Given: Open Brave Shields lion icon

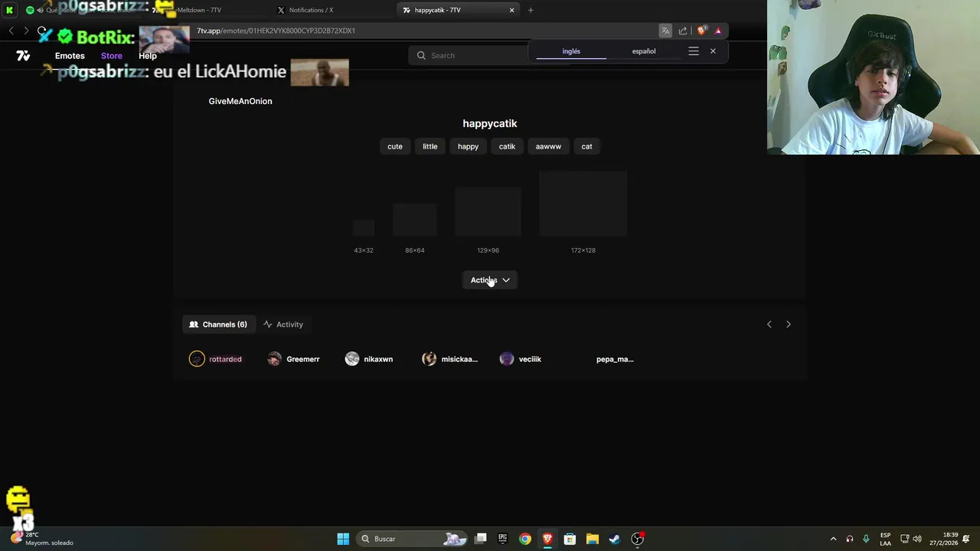Looking at the screenshot, I should pos(701,31).
